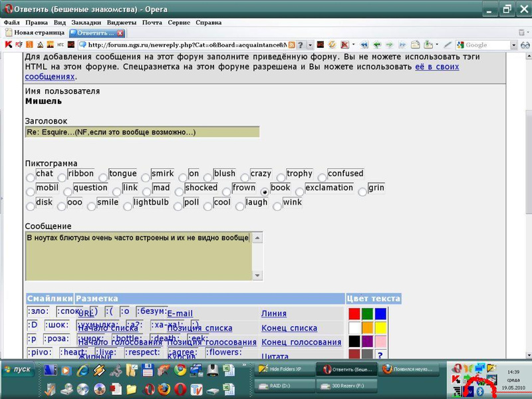Choose the "book" pictogram radio button
The width and height of the screenshot is (532, 399).
[265, 192]
